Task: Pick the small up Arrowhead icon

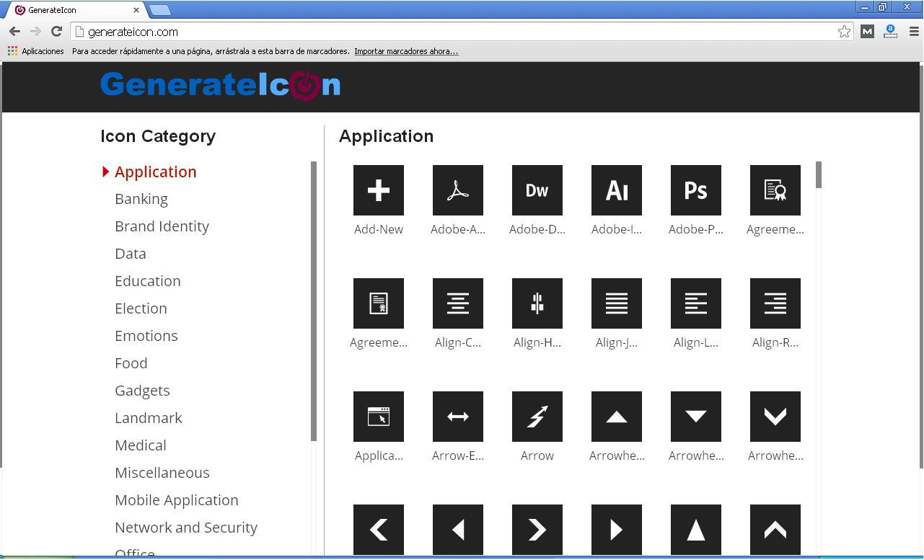Action: coord(617,417)
